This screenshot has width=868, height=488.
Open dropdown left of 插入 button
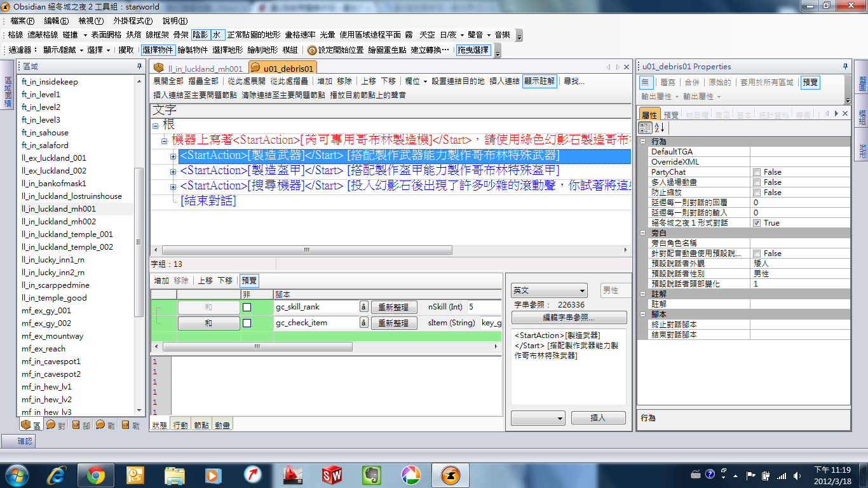(538, 418)
